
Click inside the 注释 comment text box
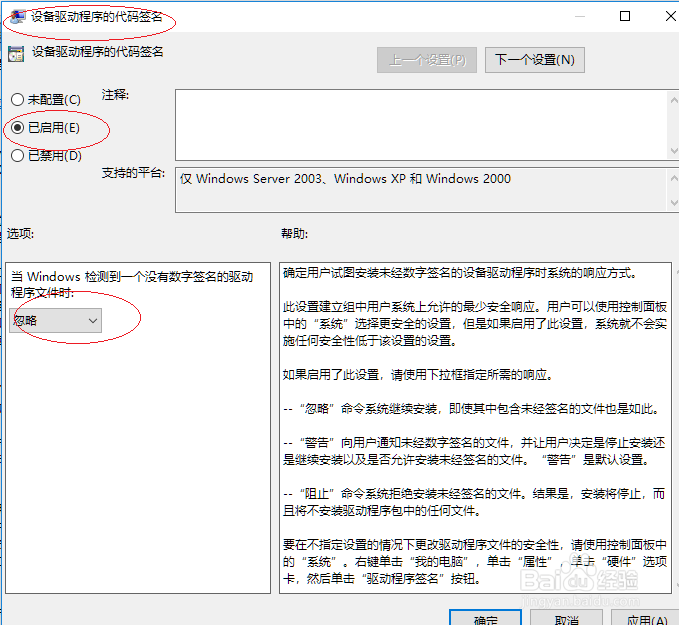point(421,125)
